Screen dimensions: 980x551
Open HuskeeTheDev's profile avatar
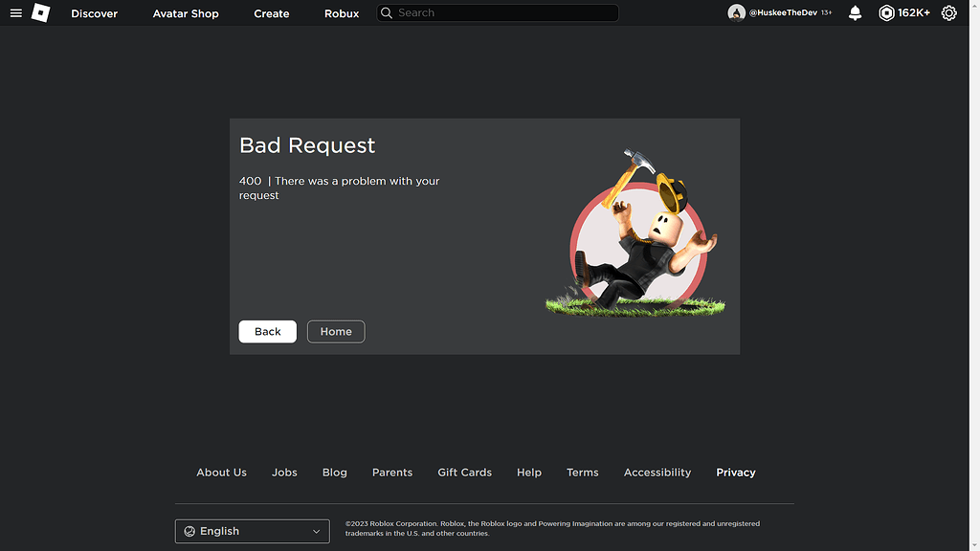click(736, 12)
